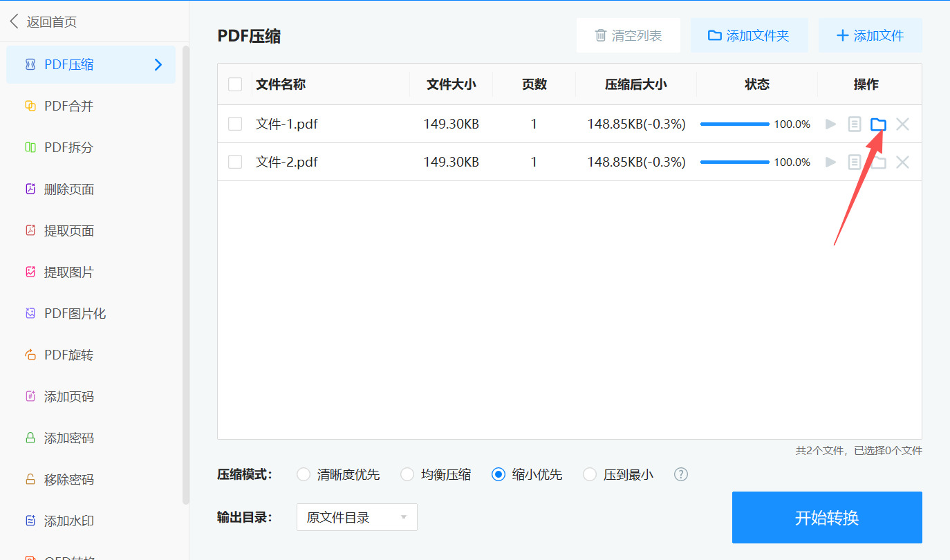
Task: Remove 文件-2.pdf using its X icon
Action: (902, 162)
